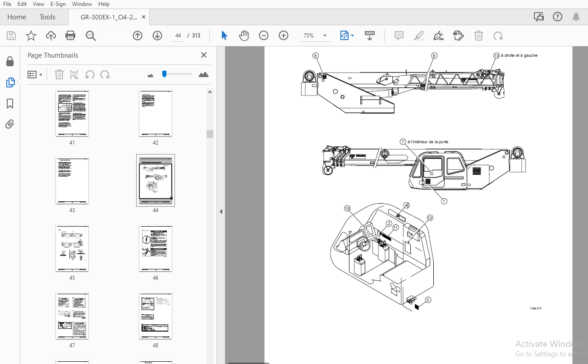
Task: Select page 43 thumbnail
Action: [72, 181]
